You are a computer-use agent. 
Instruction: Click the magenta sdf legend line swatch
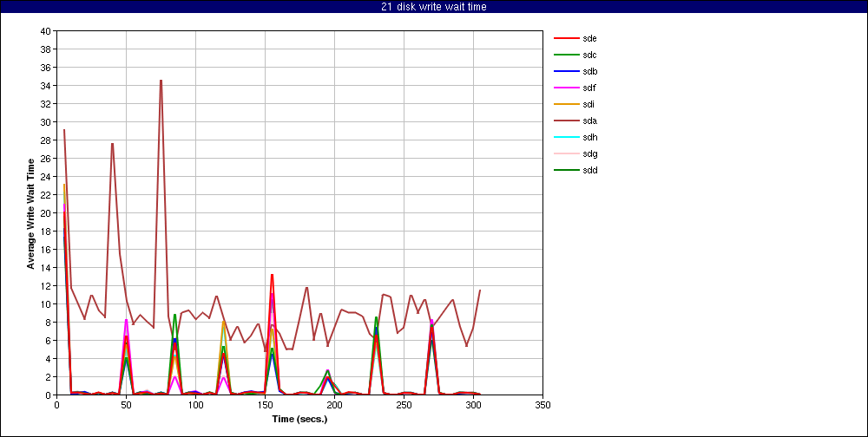click(566, 88)
